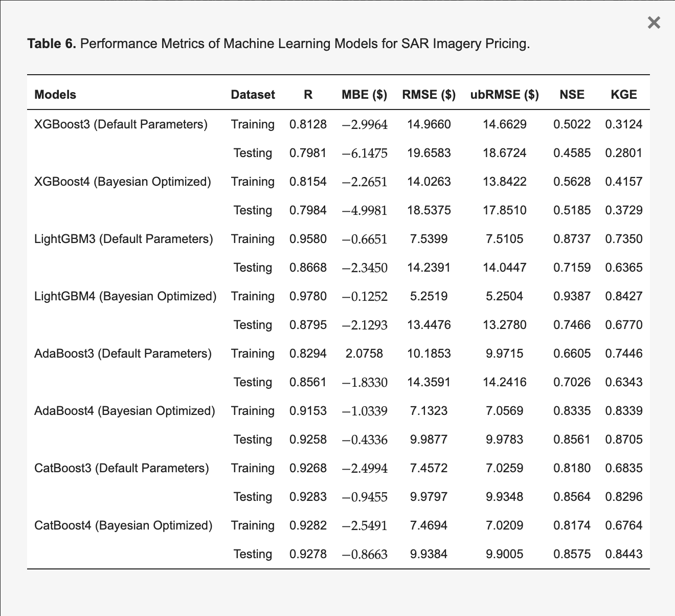The image size is (675, 616).
Task: Click the Dataset column header
Action: tap(253, 95)
